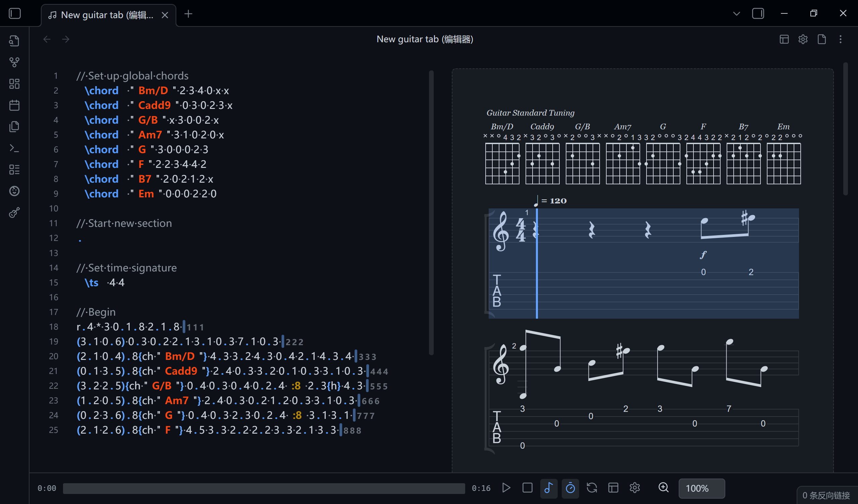Open the 100% zoom dropdown

(702, 488)
